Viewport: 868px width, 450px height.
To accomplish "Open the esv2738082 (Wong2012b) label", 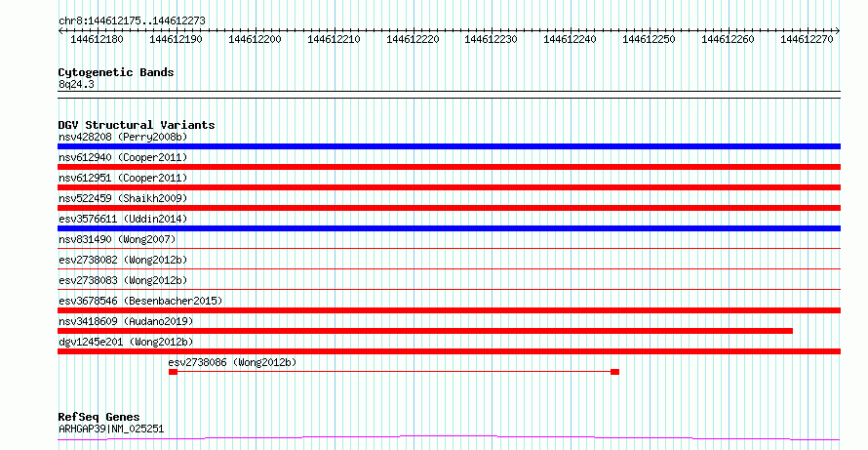I will pos(123,260).
